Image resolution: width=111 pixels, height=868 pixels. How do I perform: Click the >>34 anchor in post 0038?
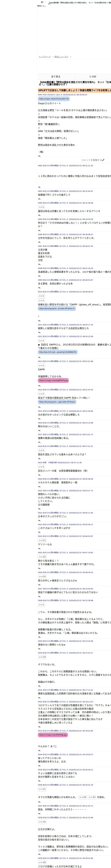point(42,822)
